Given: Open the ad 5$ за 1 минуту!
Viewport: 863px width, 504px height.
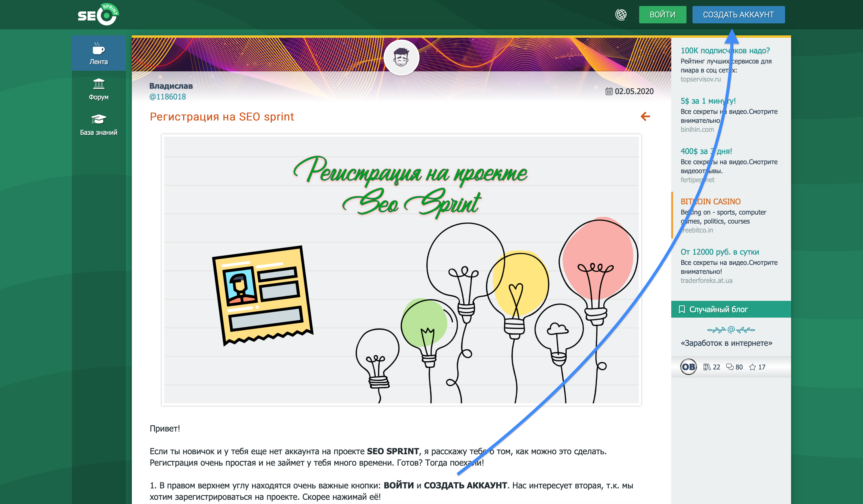Looking at the screenshot, I should click(x=708, y=101).
